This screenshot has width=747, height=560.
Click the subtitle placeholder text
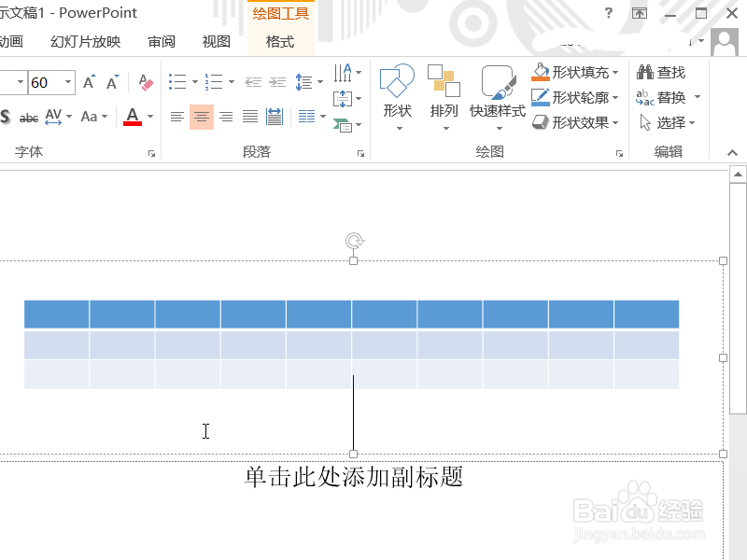click(354, 477)
